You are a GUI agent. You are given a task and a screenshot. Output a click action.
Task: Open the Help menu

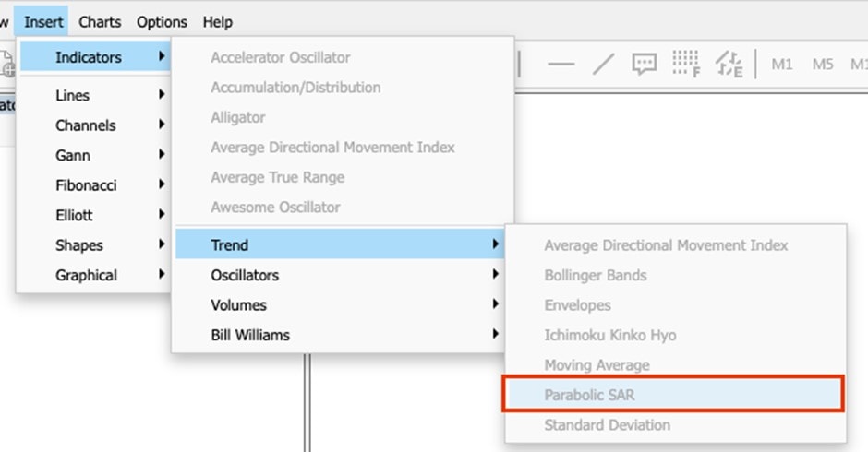point(218,21)
